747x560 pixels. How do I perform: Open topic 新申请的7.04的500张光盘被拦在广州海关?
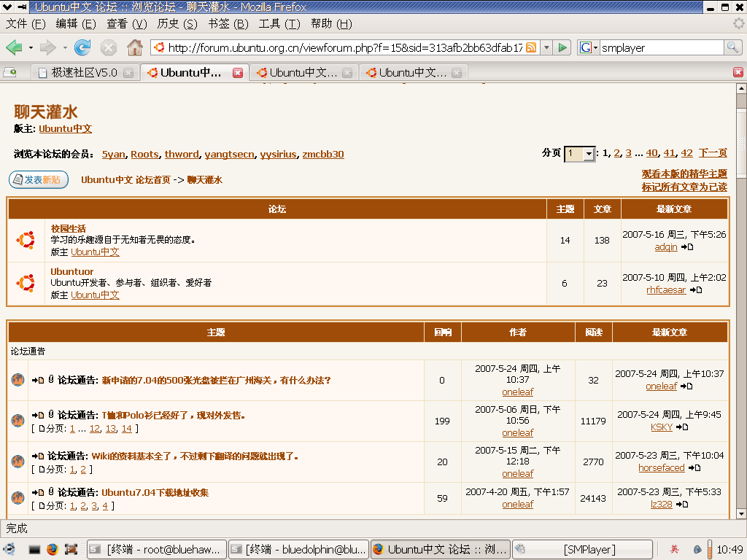click(x=216, y=380)
